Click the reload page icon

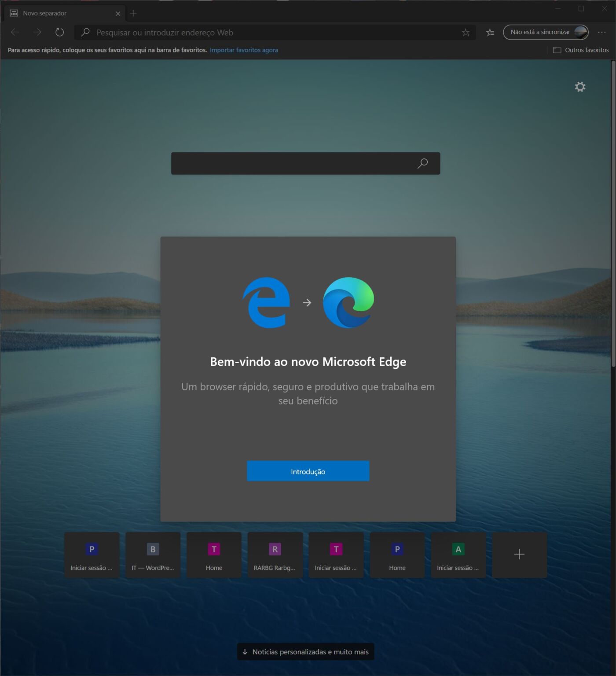point(59,32)
